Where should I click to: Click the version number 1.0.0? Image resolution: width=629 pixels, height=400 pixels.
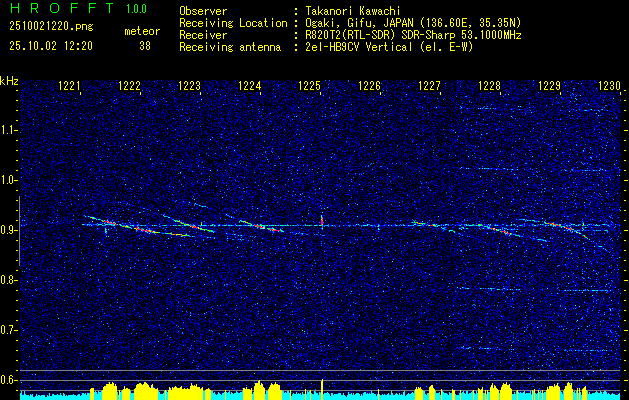click(136, 9)
